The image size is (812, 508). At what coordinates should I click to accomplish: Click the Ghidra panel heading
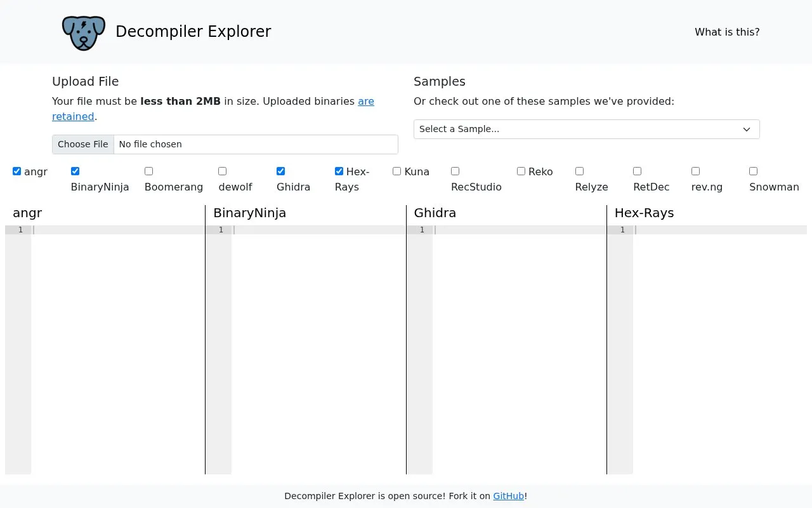(x=435, y=213)
